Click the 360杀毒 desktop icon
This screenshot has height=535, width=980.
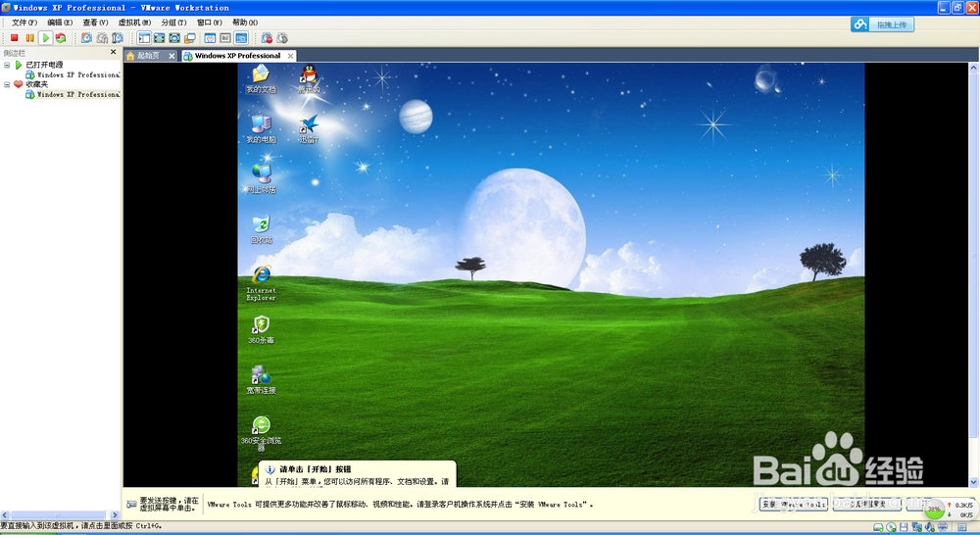261,329
